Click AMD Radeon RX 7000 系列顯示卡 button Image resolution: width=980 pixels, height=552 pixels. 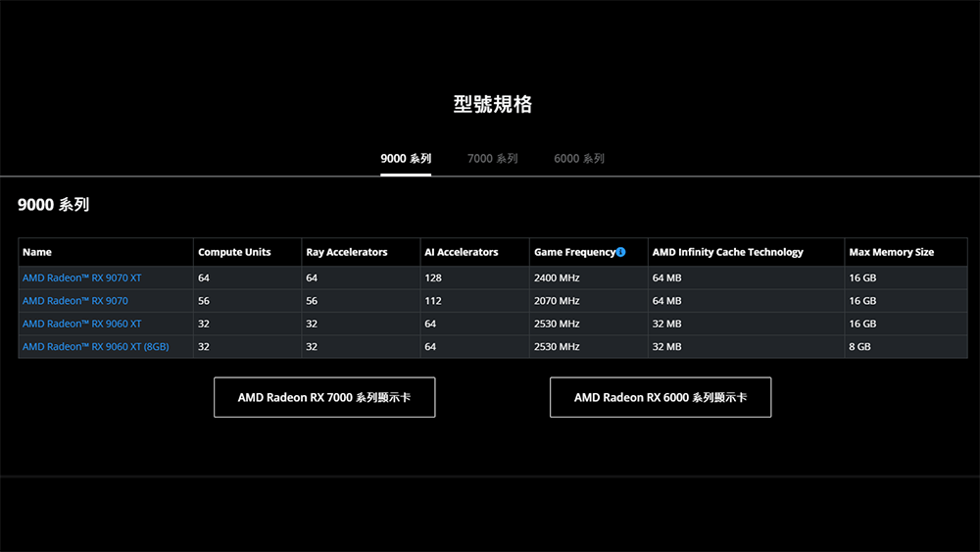click(x=324, y=397)
